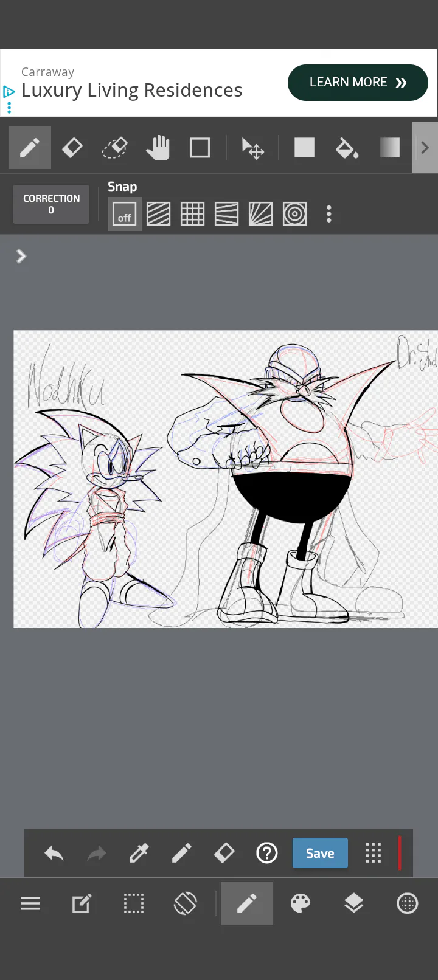
Task: Select the rectangle shape tool
Action: point(200,148)
